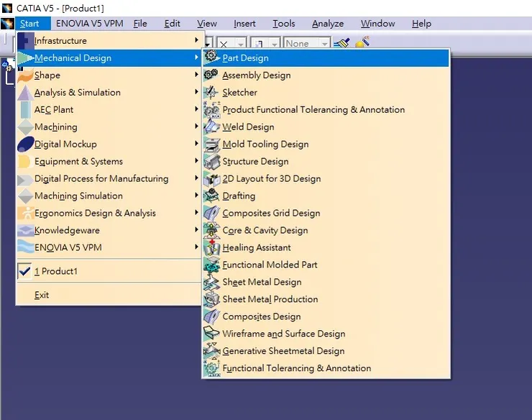Click the CATIA application icon in menu bar
This screenshot has height=420, width=532.
7,24
